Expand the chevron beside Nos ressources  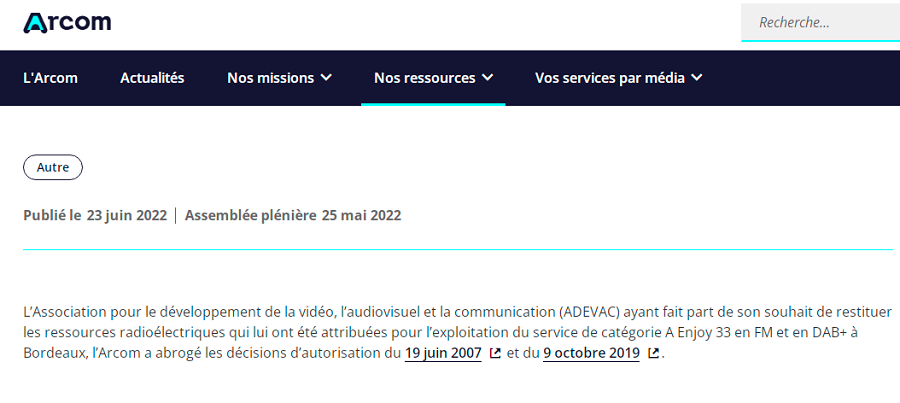487,78
